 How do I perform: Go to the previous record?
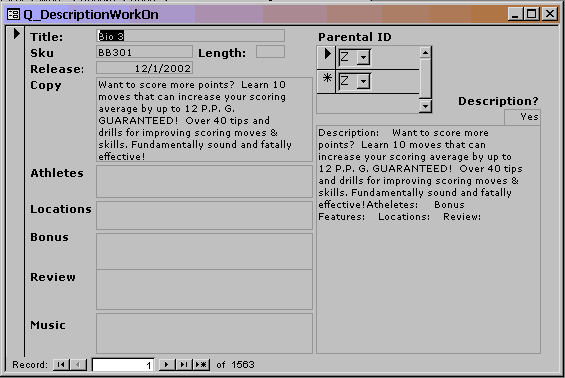[78, 365]
